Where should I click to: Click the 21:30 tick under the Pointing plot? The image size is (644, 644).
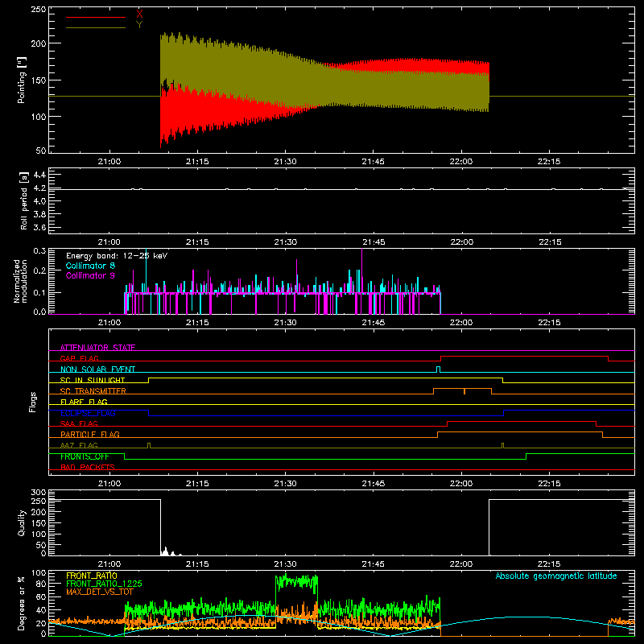click(285, 162)
